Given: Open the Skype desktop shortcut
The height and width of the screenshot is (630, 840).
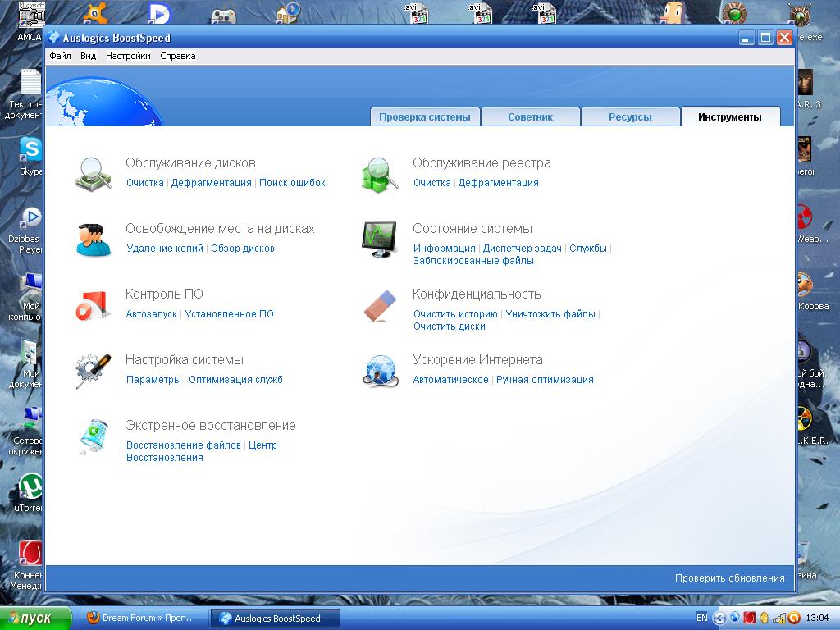Looking at the screenshot, I should [30, 155].
